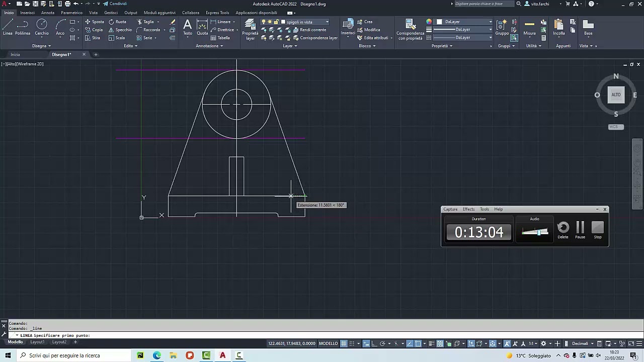This screenshot has width=644, height=362.
Task: Click the Taglia trim tool
Action: (x=145, y=22)
